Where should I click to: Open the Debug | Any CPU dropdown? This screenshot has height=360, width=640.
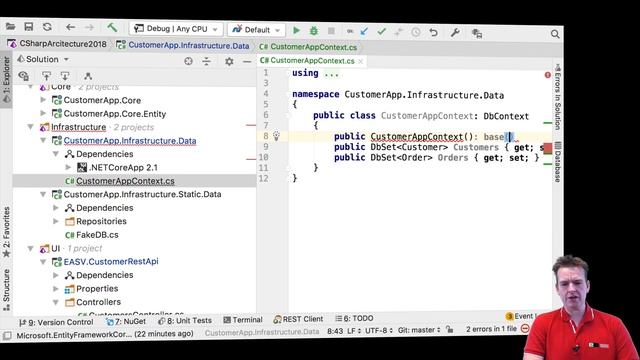click(176, 29)
